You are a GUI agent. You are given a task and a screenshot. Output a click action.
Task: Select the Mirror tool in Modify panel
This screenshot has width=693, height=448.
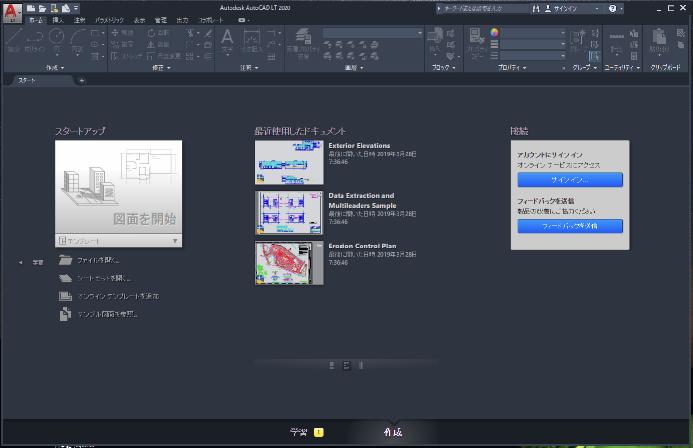pyautogui.click(x=158, y=44)
